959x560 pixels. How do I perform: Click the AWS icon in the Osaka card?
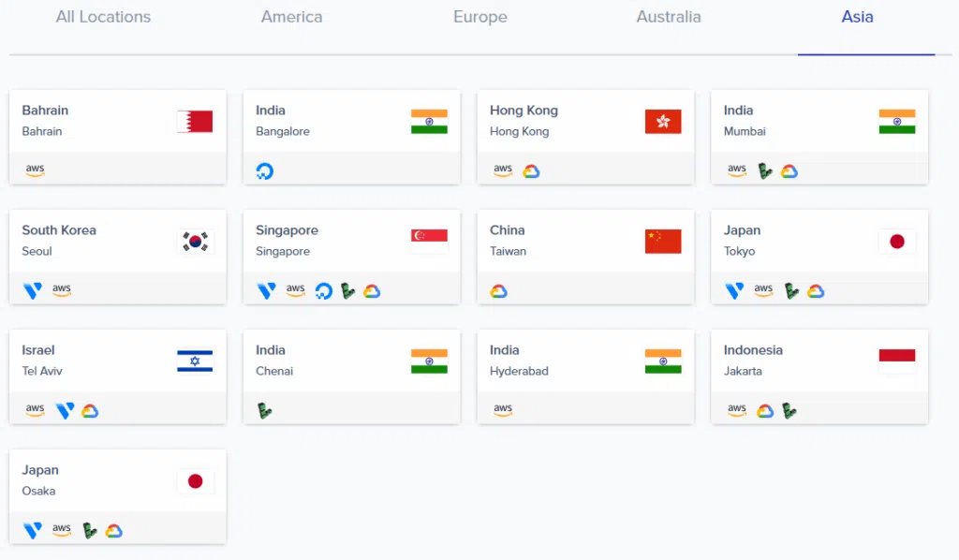pyautogui.click(x=62, y=529)
